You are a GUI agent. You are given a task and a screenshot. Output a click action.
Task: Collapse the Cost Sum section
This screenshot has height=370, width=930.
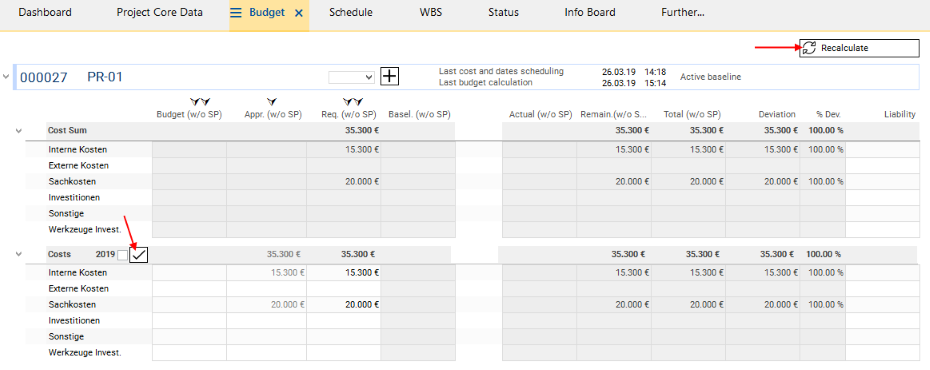point(19,130)
